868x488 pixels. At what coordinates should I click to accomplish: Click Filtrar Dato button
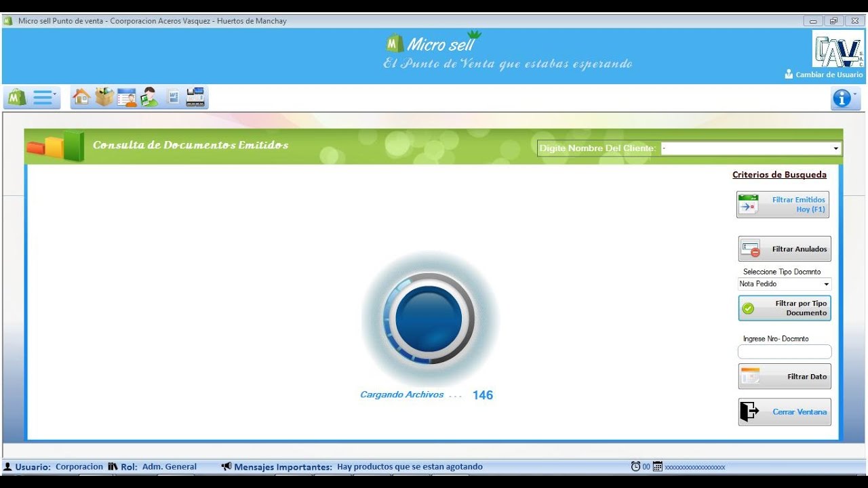pyautogui.click(x=785, y=376)
